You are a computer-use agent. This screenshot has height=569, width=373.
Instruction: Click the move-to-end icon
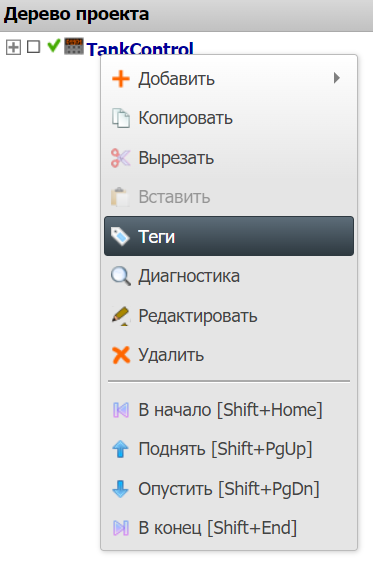pos(121,528)
